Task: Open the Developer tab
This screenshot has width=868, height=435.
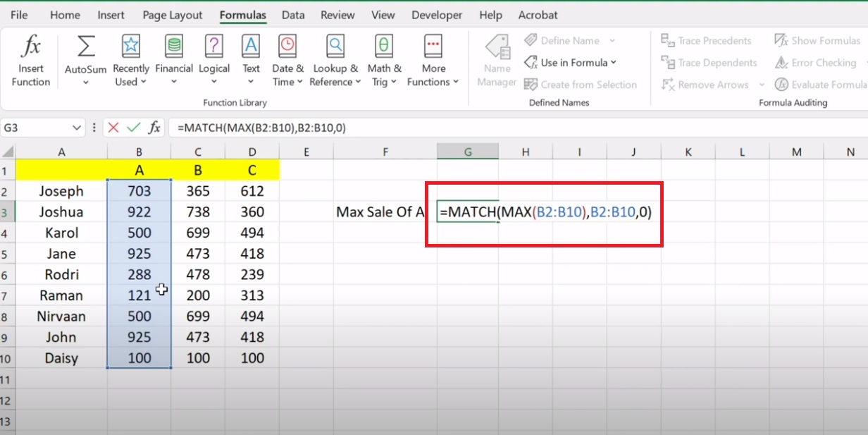Action: 437,14
